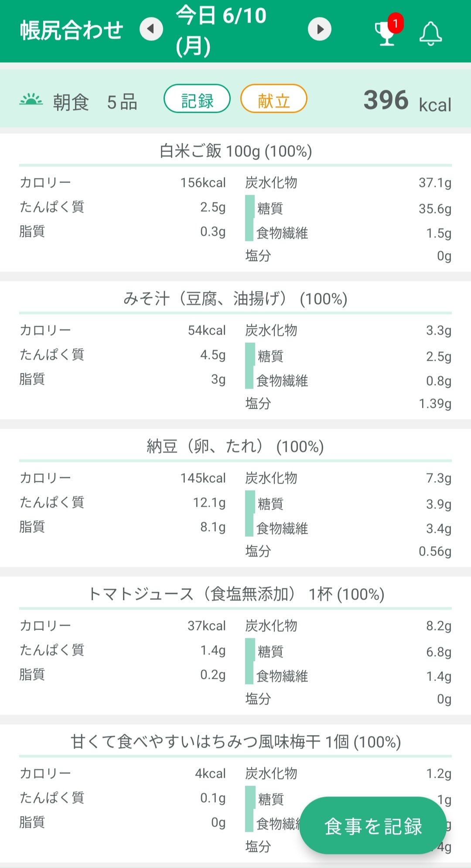Tap the 帳尻合わせ title

[72, 31]
